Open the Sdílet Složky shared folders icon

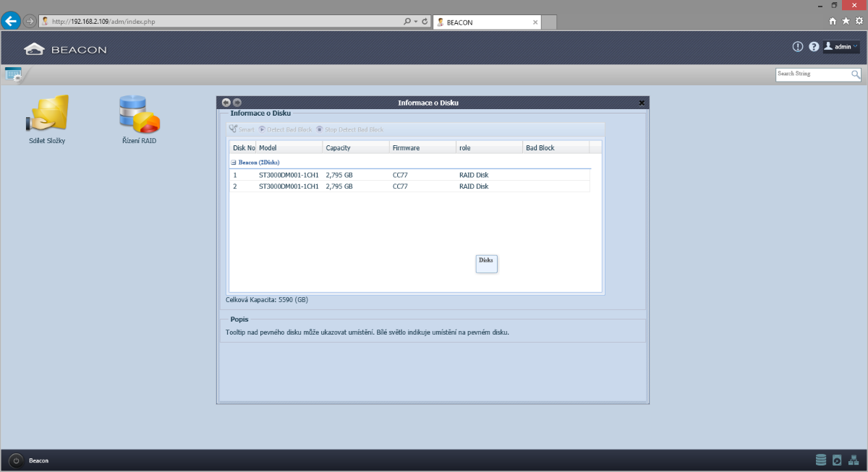point(47,114)
